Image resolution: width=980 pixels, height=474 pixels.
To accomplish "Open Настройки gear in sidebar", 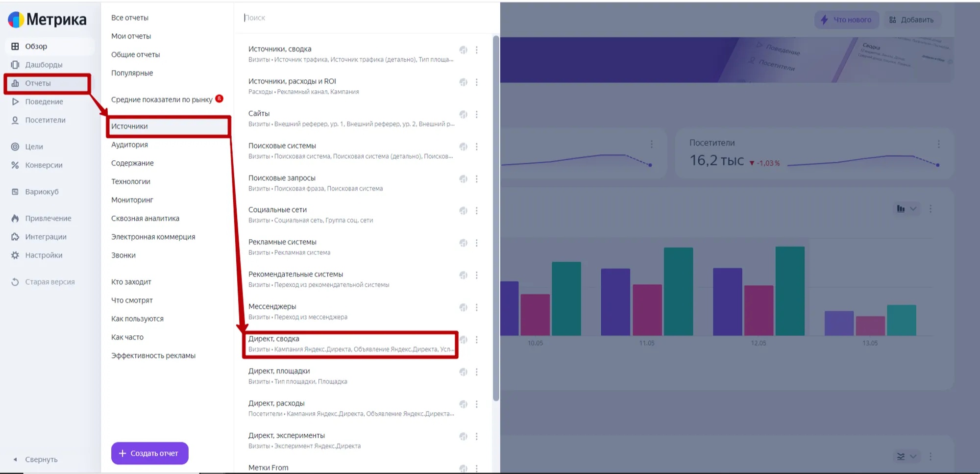I will (x=15, y=255).
